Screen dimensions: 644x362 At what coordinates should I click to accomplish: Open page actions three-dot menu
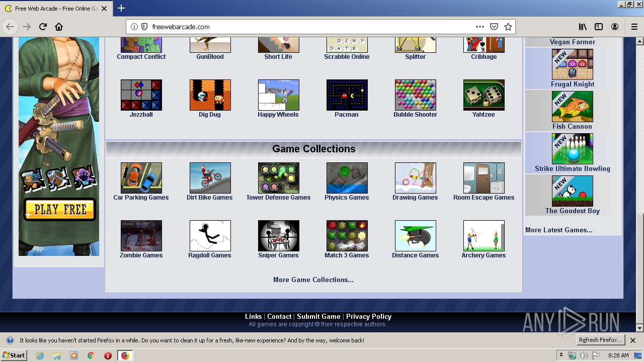[x=480, y=27]
